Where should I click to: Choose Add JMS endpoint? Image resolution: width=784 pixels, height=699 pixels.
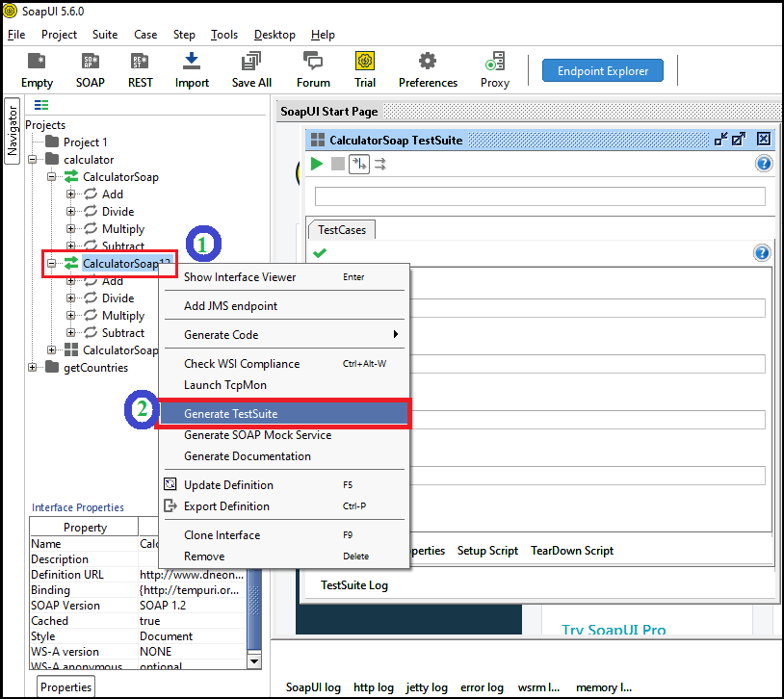[x=284, y=306]
